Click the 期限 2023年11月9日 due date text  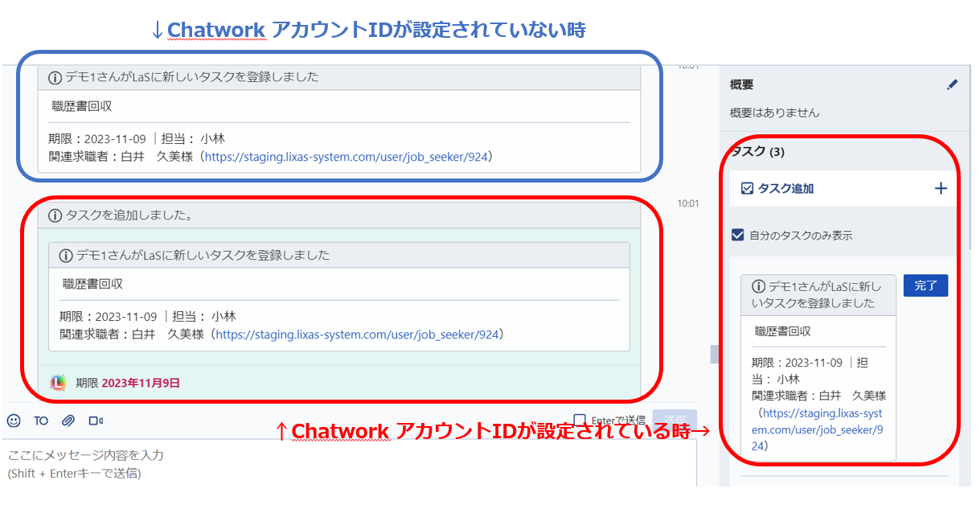pyautogui.click(x=128, y=383)
